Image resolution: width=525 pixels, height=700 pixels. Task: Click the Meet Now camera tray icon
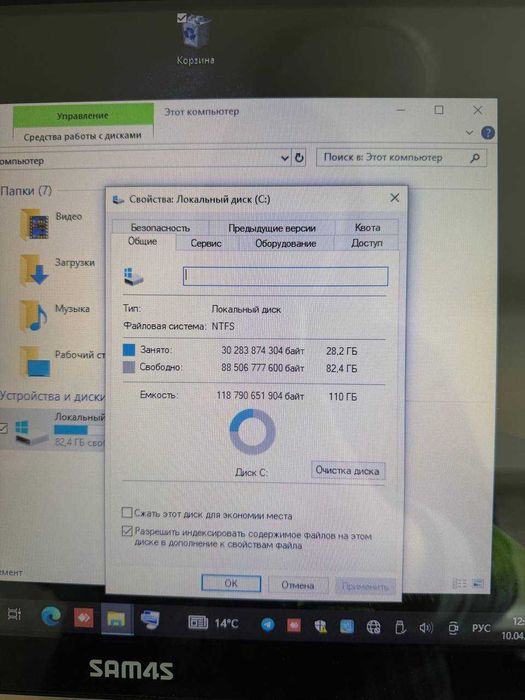click(453, 628)
